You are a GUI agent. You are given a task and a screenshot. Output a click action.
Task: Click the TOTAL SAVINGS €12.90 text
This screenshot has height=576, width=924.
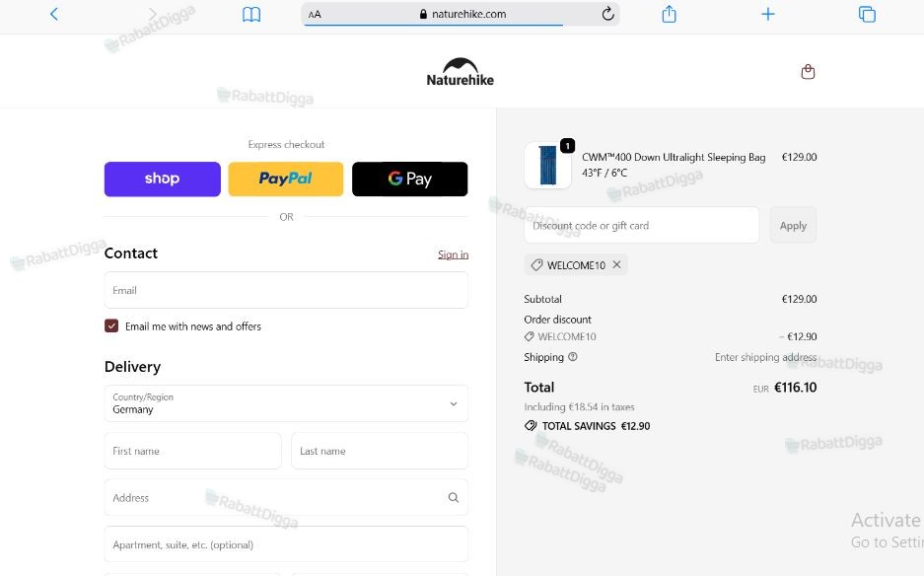point(596,426)
